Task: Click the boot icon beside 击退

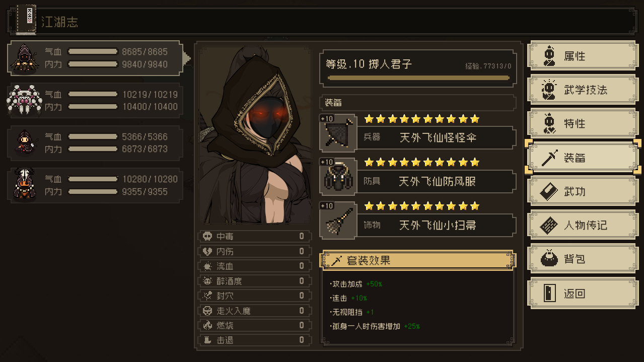Action: [x=207, y=340]
